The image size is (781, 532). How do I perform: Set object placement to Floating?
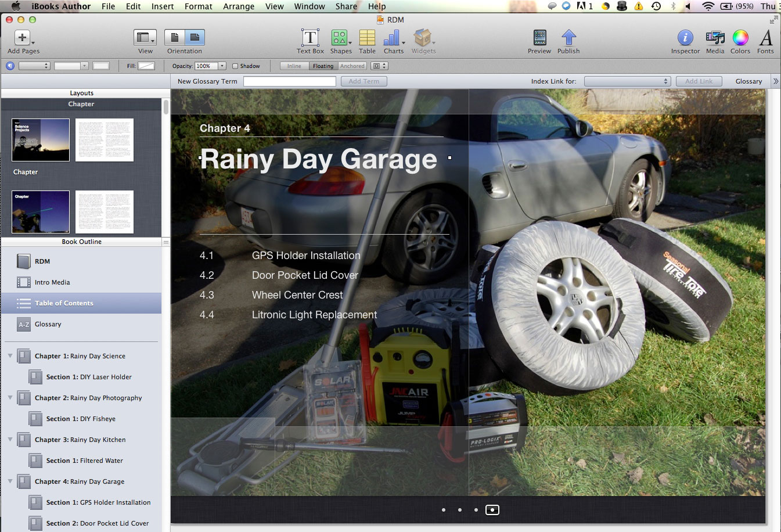[323, 66]
